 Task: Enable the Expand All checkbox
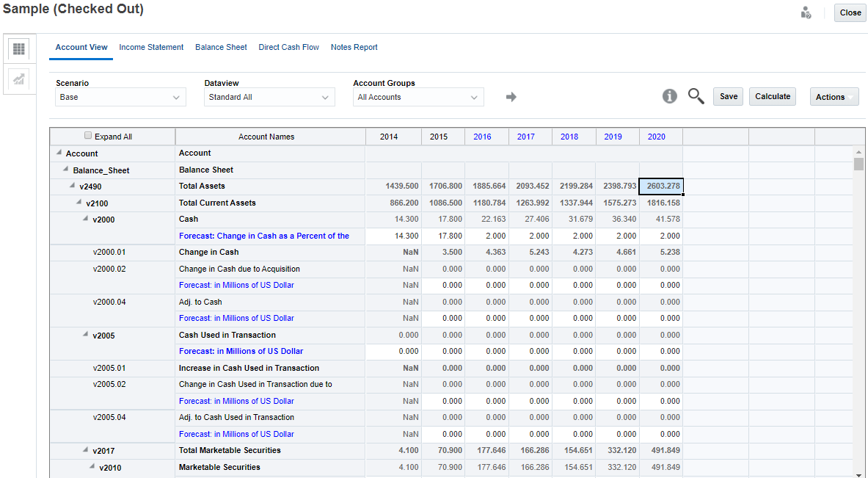[88, 135]
